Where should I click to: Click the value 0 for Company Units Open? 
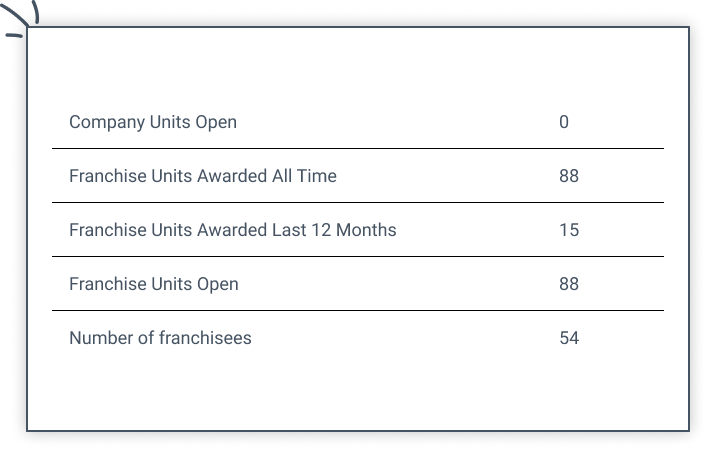[564, 122]
